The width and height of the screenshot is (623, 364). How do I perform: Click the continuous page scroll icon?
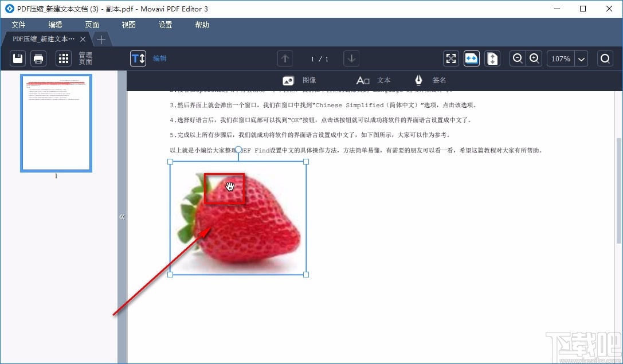[492, 58]
